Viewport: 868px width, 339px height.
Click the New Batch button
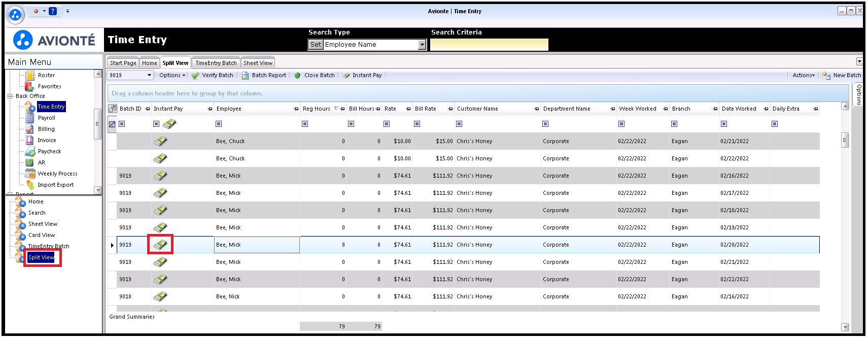842,75
